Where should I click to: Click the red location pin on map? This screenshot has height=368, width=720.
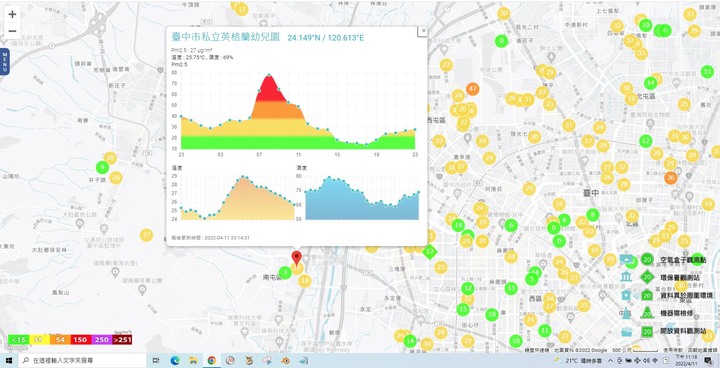(297, 258)
